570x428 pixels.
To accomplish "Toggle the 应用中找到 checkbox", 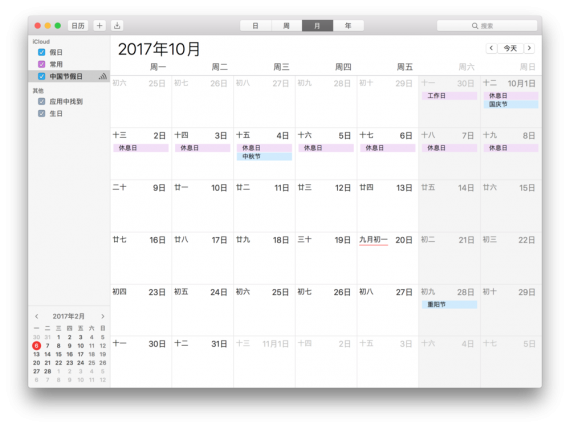I will pyautogui.click(x=41, y=101).
